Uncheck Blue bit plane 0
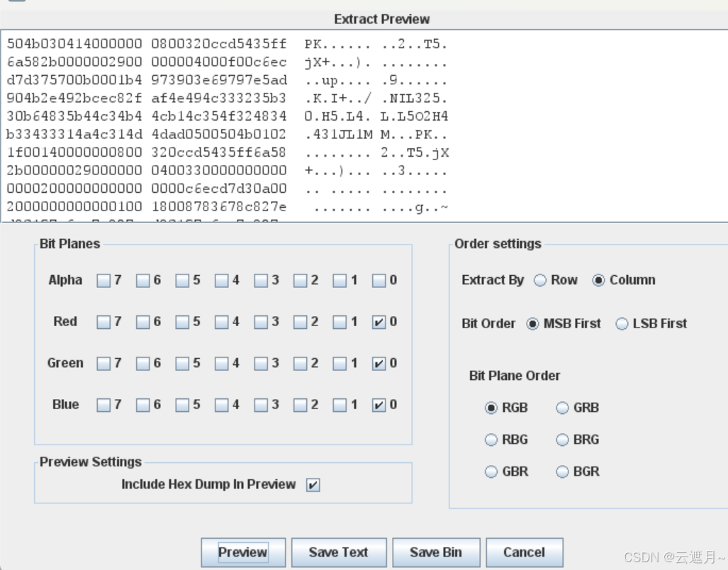Screen dimensions: 728x570 click(379, 405)
